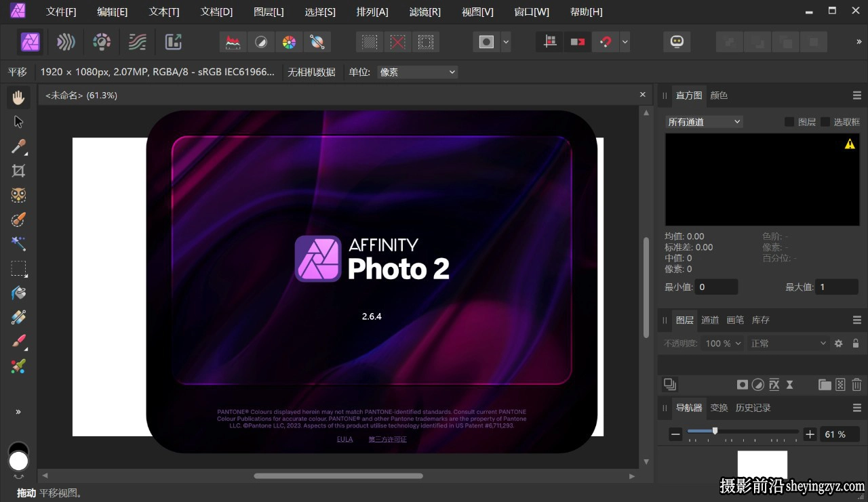Expand more toolbar items chevron at top right

pyautogui.click(x=859, y=42)
